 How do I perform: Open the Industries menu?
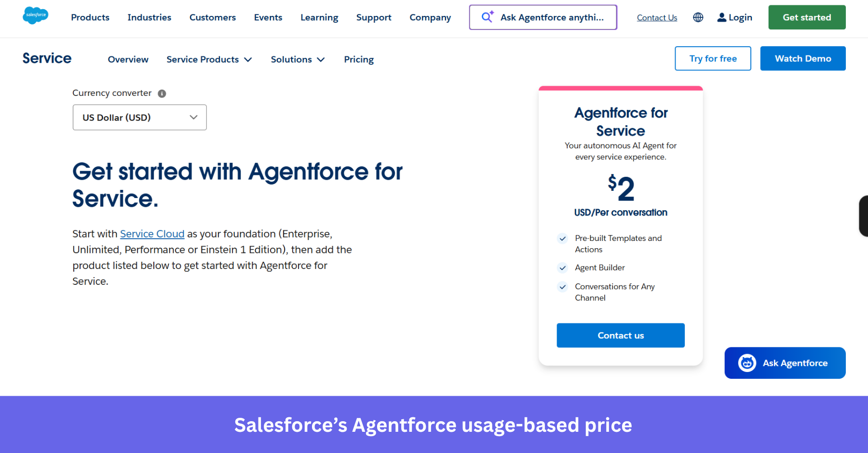[x=149, y=17]
